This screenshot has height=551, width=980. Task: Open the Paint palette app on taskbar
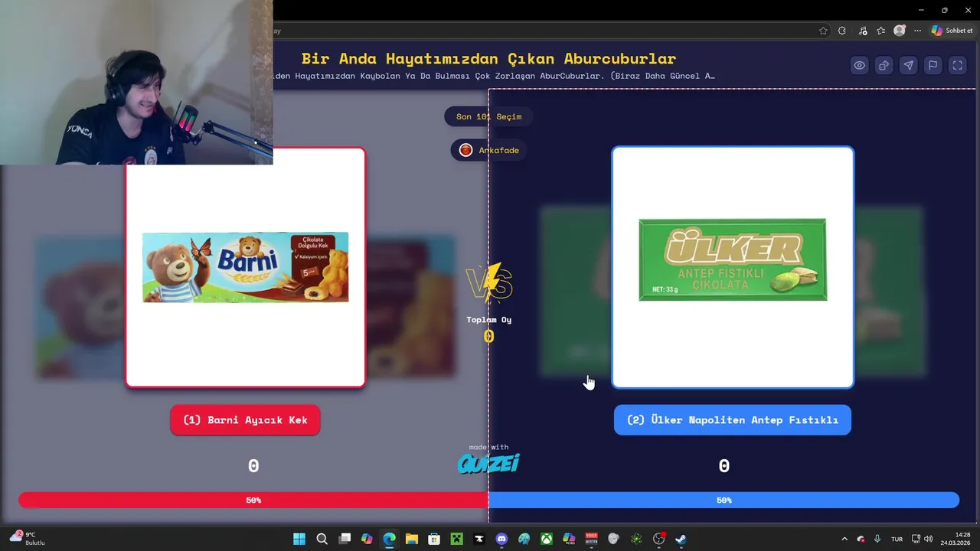pos(524,539)
